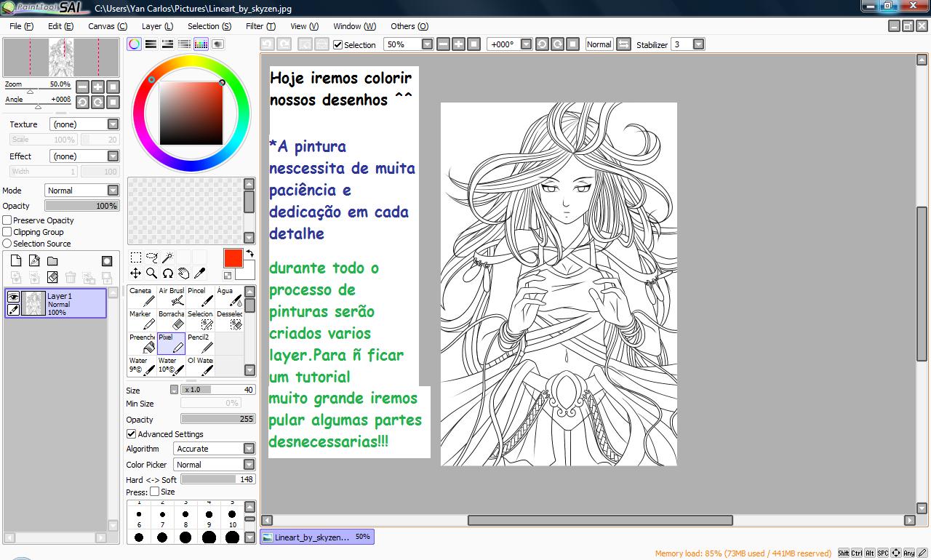The width and height of the screenshot is (931, 560).
Task: Open the Layer menu
Action: (157, 26)
